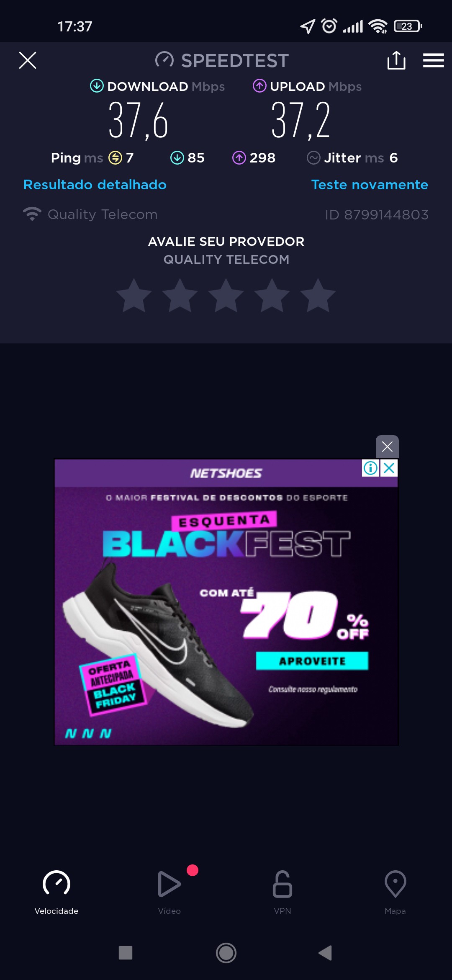This screenshot has height=980, width=452.
Task: Close the results with the X icon
Action: coord(28,60)
